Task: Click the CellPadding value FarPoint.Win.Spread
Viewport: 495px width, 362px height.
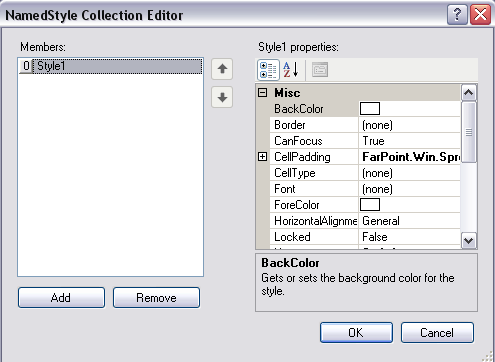Action: coord(411,157)
